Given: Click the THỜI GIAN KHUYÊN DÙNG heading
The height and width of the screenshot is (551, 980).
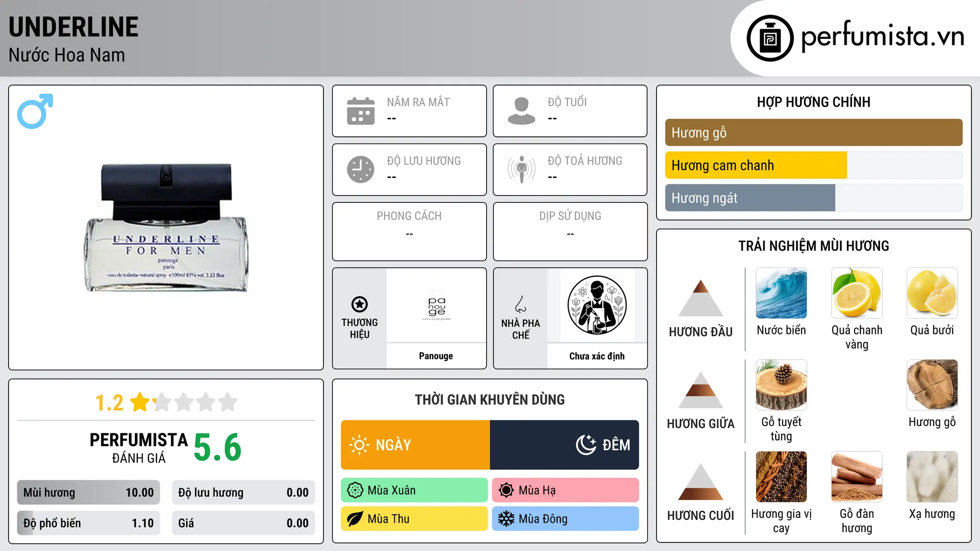Looking at the screenshot, I should pyautogui.click(x=490, y=399).
